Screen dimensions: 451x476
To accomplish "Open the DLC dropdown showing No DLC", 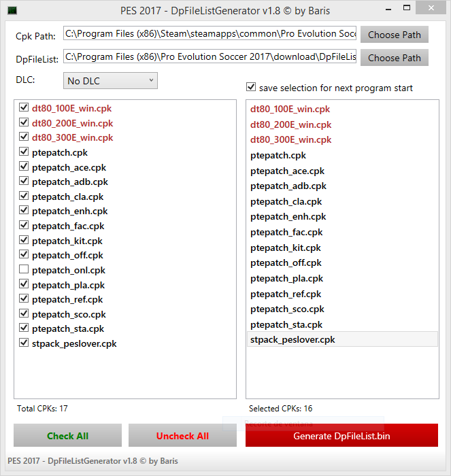I will 110,81.
